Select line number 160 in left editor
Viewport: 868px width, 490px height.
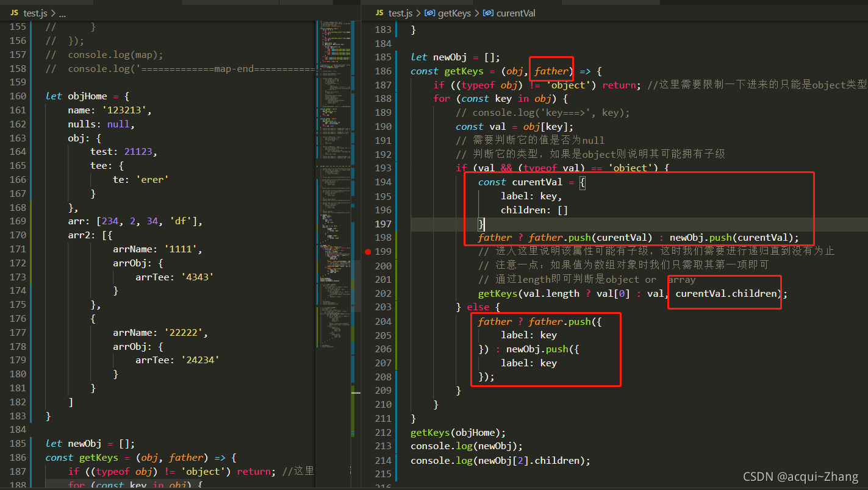tap(18, 96)
